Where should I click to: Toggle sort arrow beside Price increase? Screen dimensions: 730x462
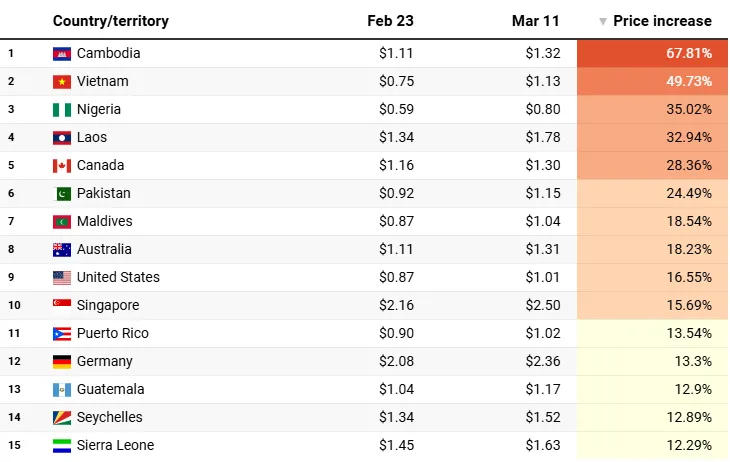pos(602,21)
